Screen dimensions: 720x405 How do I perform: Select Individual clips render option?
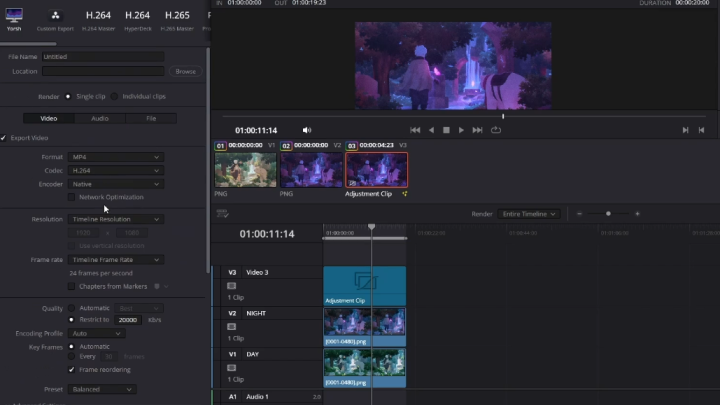[114, 96]
